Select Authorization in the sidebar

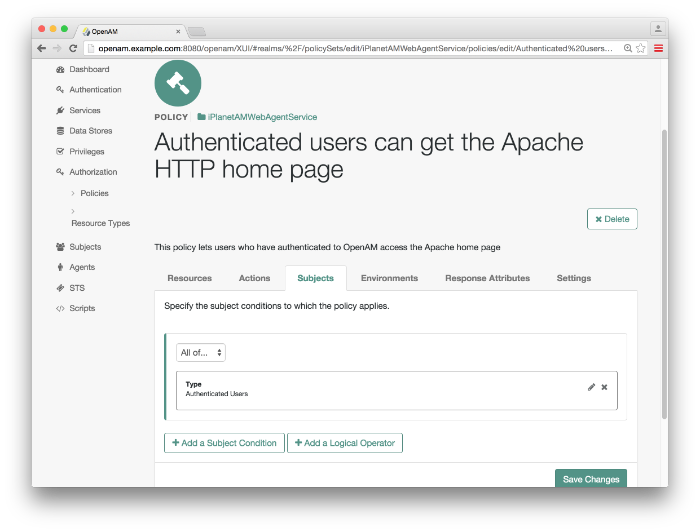tap(93, 172)
